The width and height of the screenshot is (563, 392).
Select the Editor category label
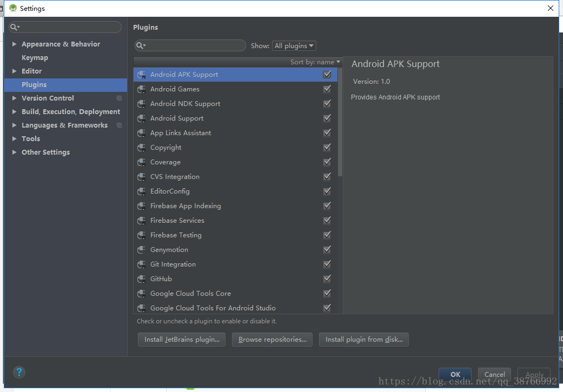click(31, 71)
